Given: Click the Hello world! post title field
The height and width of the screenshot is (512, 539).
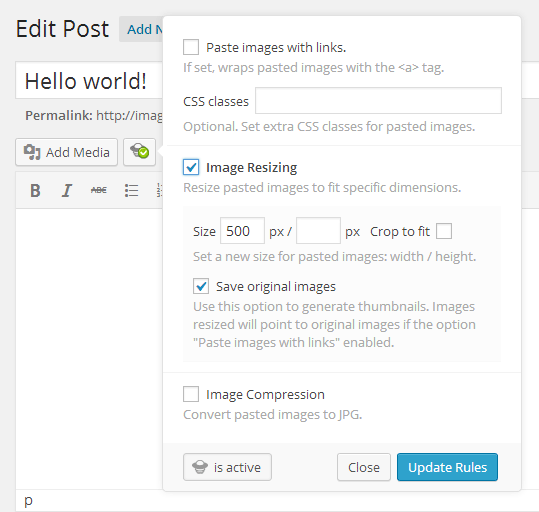Looking at the screenshot, I should pyautogui.click(x=89, y=80).
